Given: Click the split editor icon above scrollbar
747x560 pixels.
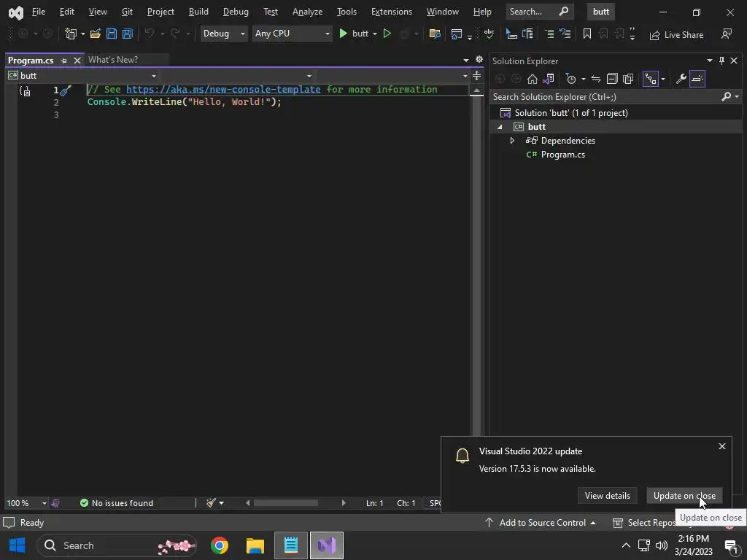Looking at the screenshot, I should click(x=476, y=76).
